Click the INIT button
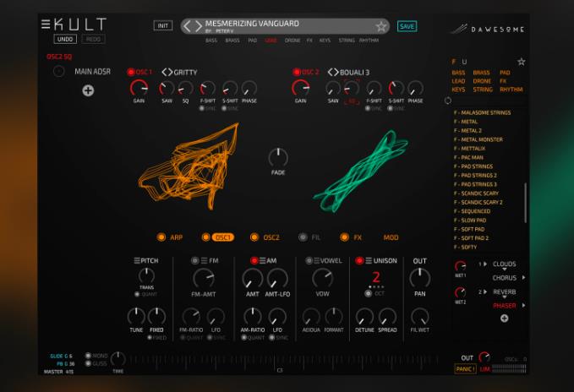 tap(163, 25)
